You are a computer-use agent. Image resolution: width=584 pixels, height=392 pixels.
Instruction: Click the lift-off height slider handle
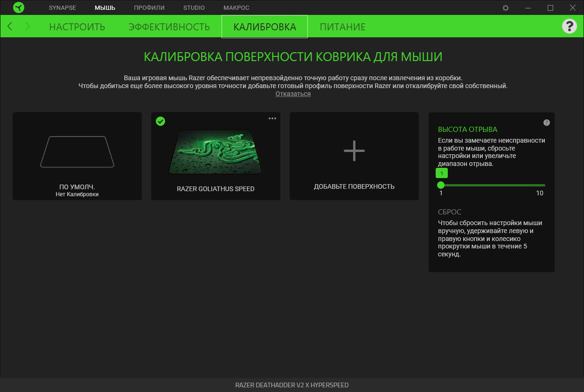[441, 185]
